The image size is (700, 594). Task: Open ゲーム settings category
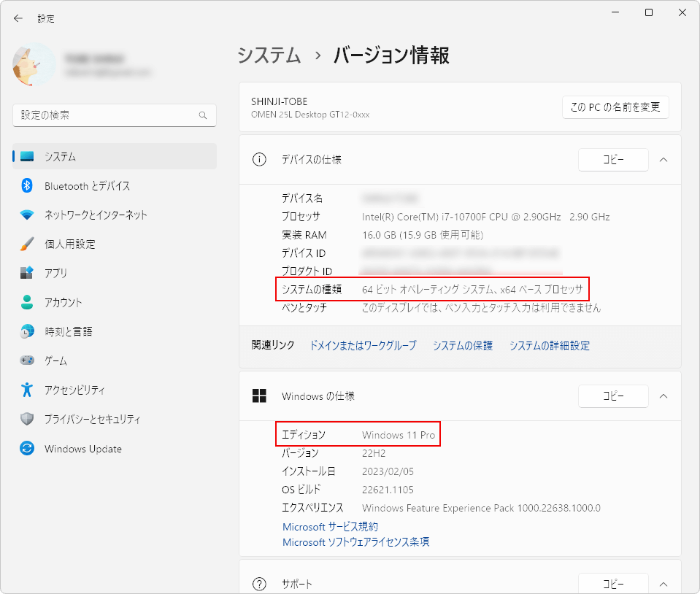115,360
